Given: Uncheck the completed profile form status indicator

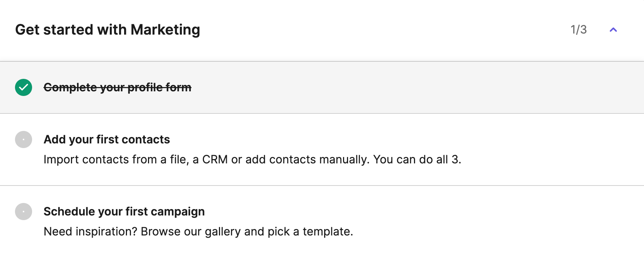Looking at the screenshot, I should 24,87.
